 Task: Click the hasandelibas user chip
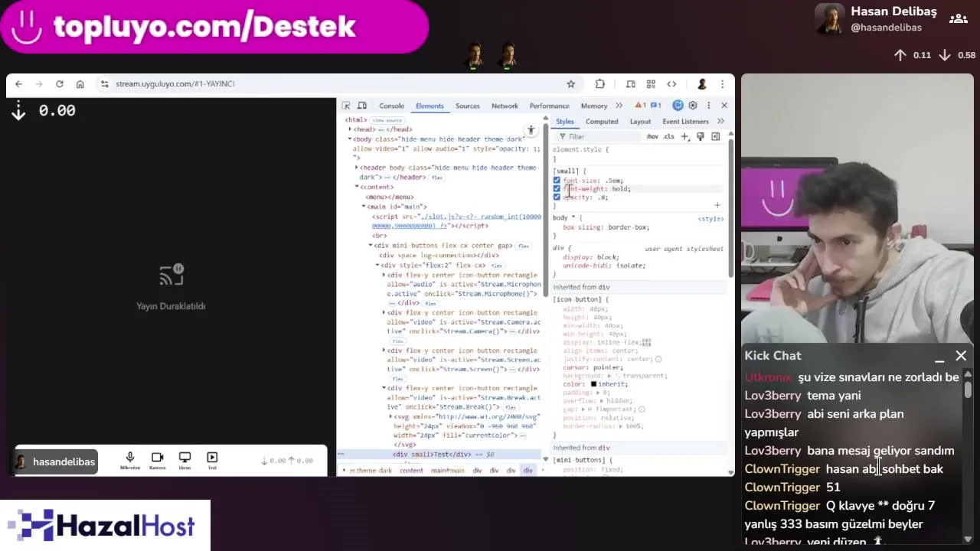coord(56,461)
